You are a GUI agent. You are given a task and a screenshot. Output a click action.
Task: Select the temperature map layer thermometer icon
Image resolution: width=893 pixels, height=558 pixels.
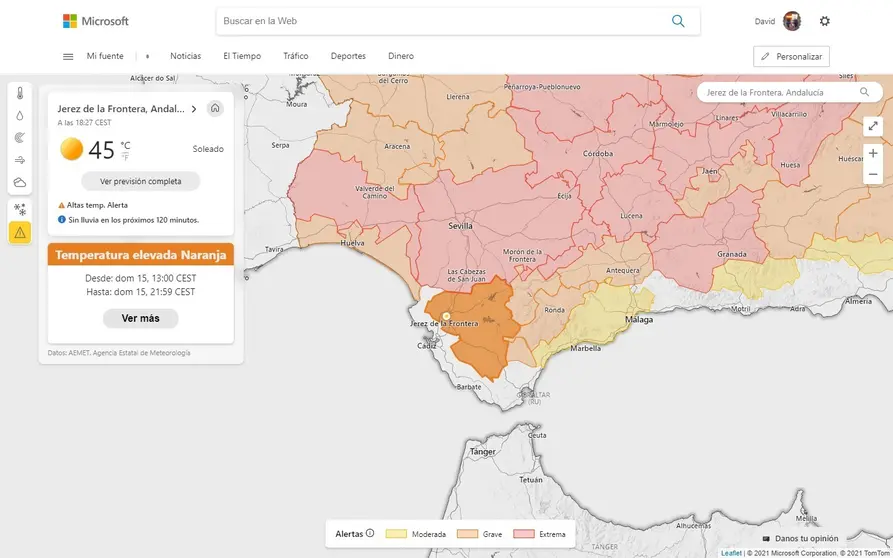pyautogui.click(x=20, y=93)
